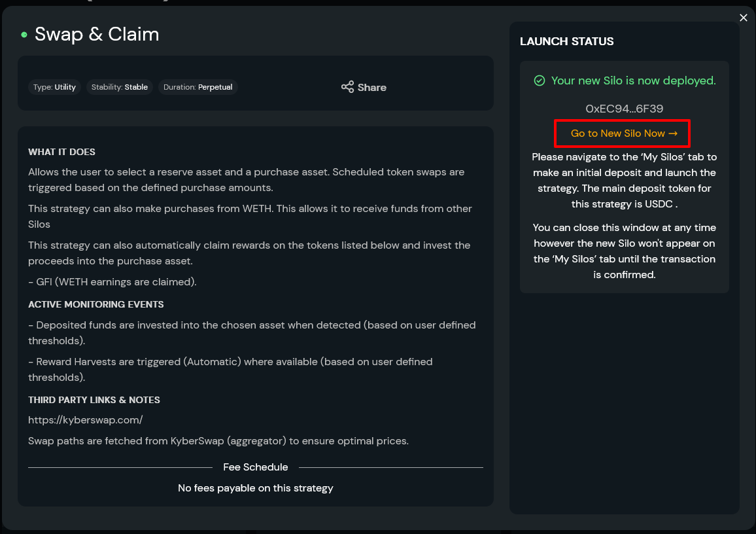Click 'Your new Silo is now deployed' message
756x534 pixels.
pos(633,80)
